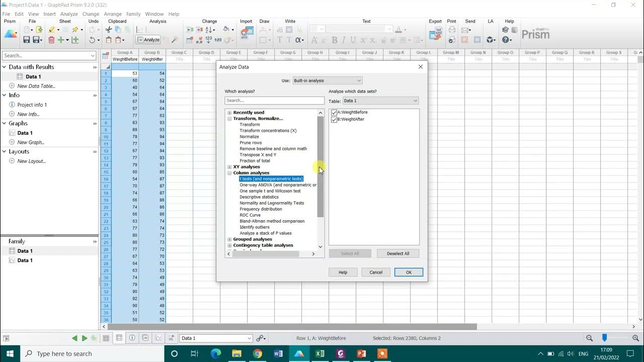Click the red trash delete sheet icon
The height and width of the screenshot is (362, 644).
tap(51, 40)
